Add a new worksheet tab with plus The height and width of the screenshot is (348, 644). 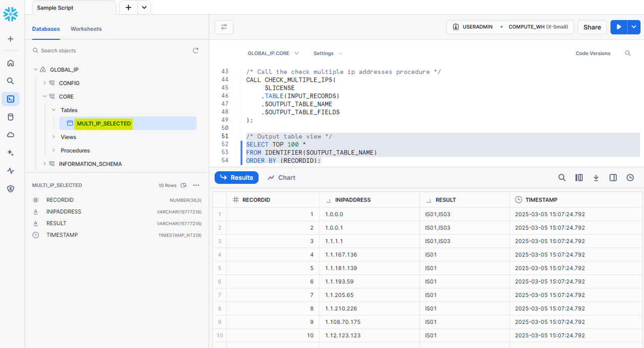(128, 8)
